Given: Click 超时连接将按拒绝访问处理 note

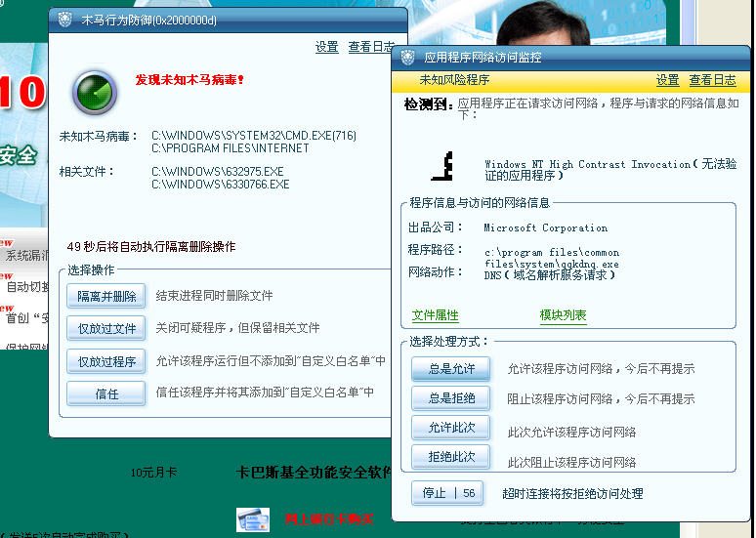Looking at the screenshot, I should click(x=572, y=494).
